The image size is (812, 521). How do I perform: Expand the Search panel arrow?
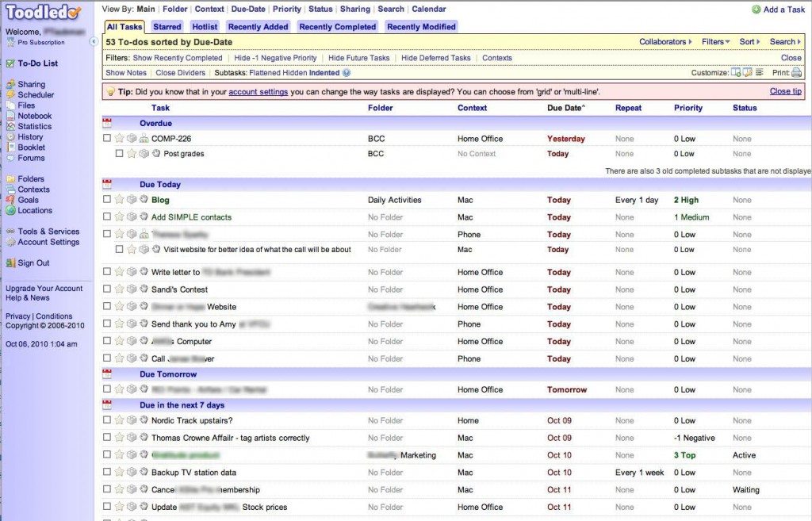point(799,41)
